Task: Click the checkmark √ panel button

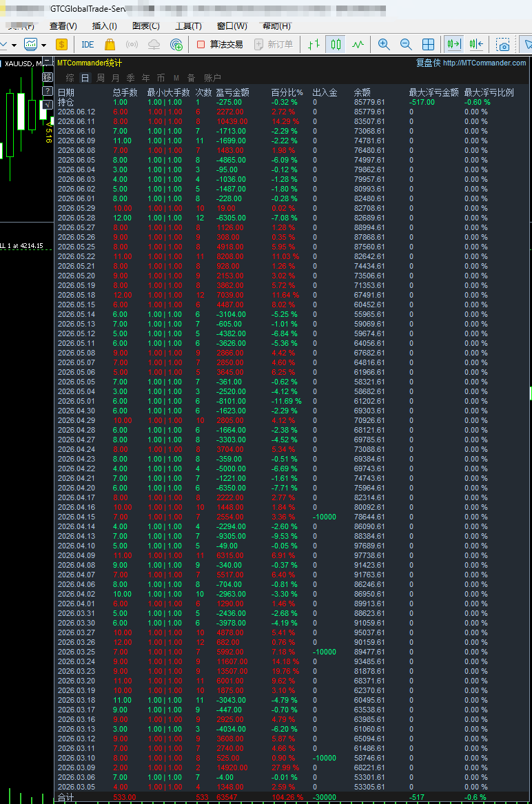Action: click(x=47, y=105)
